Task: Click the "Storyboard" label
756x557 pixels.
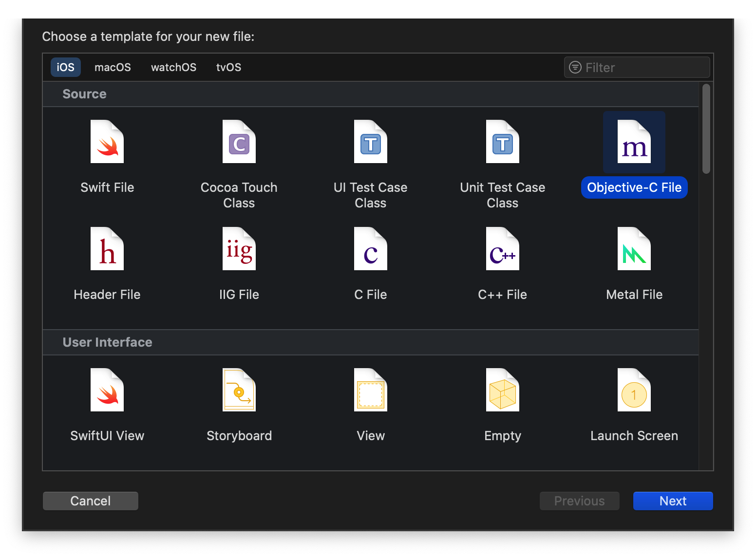Action: 239,436
